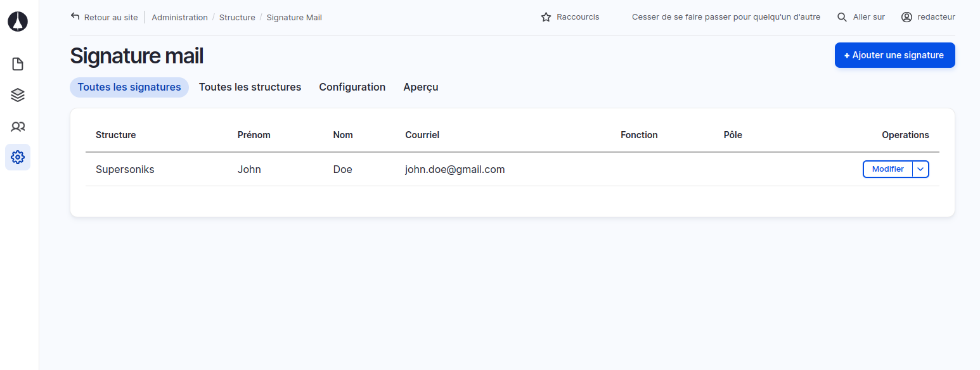Click Ajouter une signature button

point(894,55)
